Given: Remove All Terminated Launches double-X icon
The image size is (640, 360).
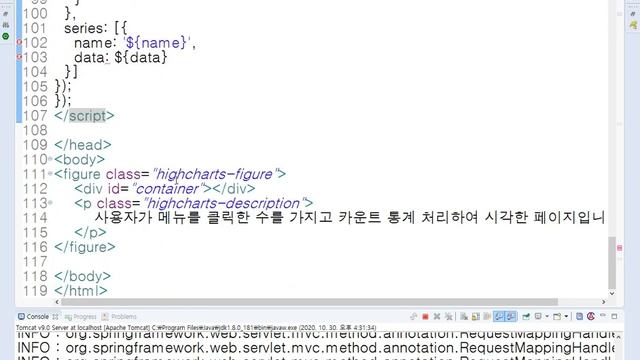Looking at the screenshot, I should click(449, 316).
